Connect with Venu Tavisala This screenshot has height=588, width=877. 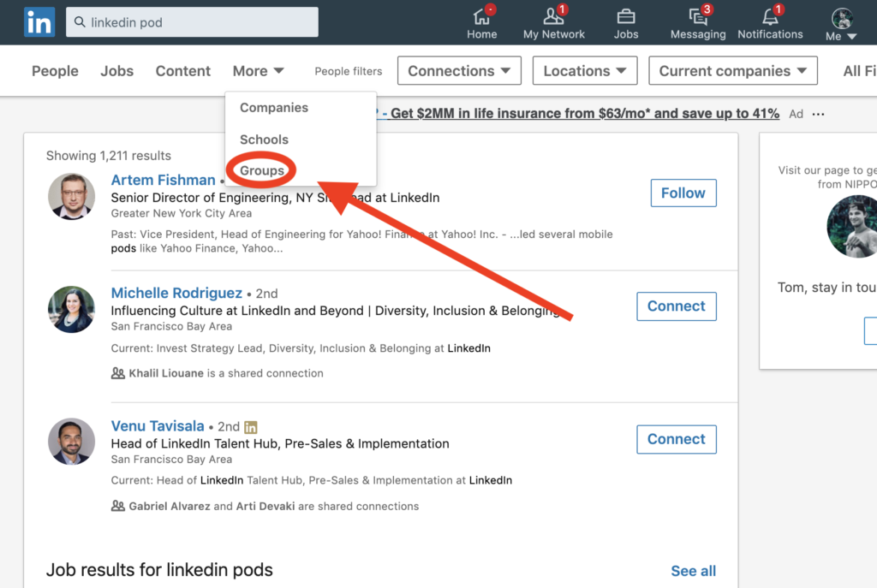677,439
